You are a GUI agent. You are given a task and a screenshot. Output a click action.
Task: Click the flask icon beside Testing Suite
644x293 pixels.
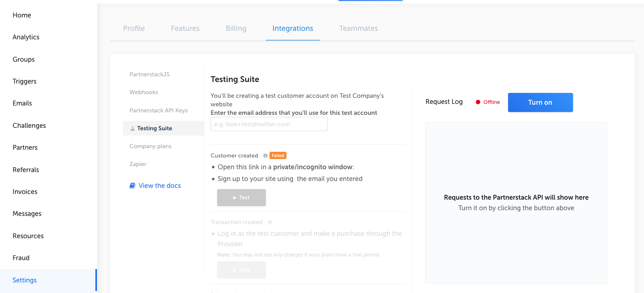point(132,128)
